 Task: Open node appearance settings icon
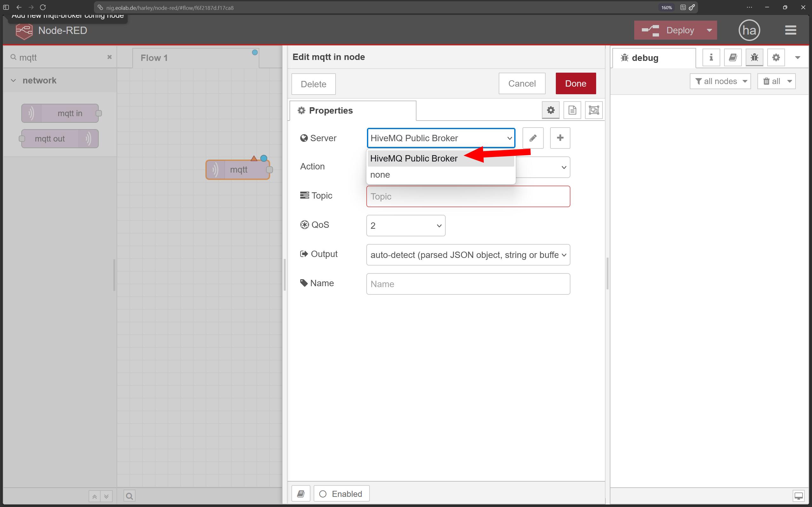pos(594,110)
